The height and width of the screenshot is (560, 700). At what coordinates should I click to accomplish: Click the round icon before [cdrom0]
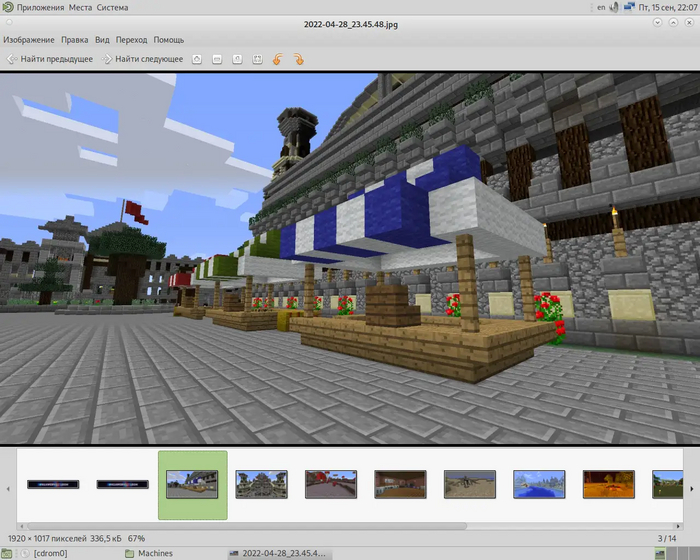pyautogui.click(x=25, y=553)
